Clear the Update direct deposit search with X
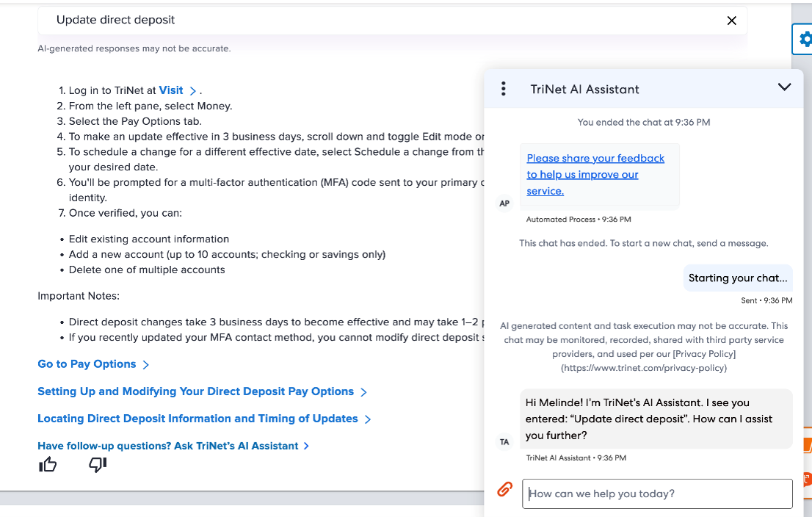 731,21
